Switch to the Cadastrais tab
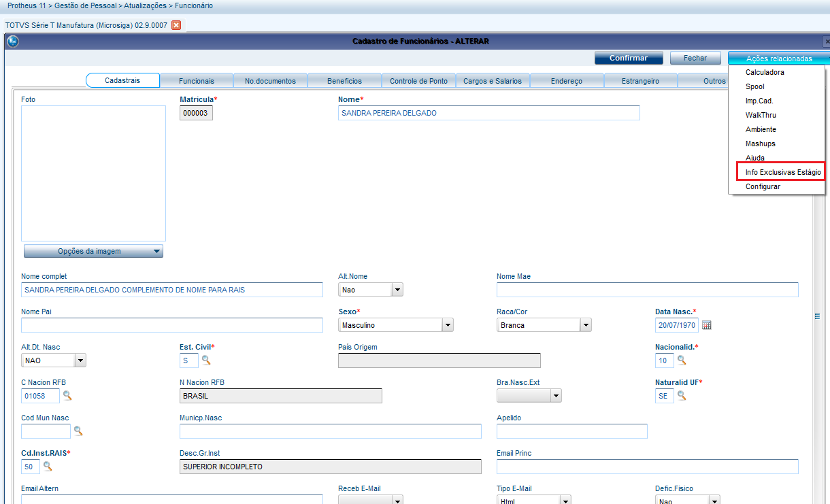 pyautogui.click(x=122, y=80)
